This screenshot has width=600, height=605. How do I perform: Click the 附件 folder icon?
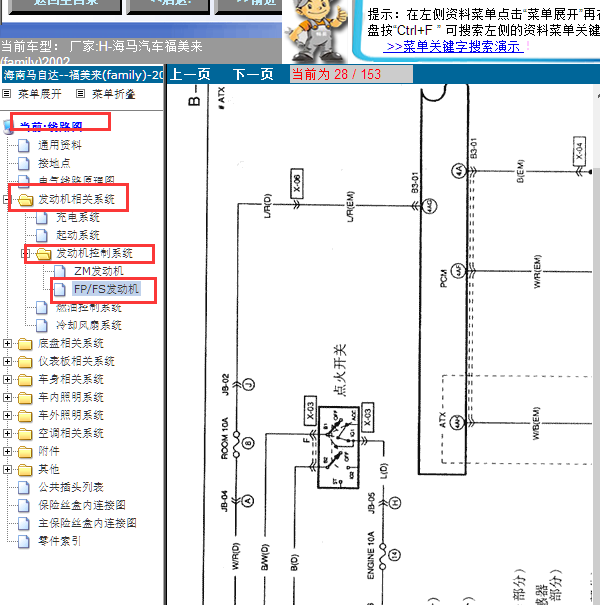tap(25, 452)
